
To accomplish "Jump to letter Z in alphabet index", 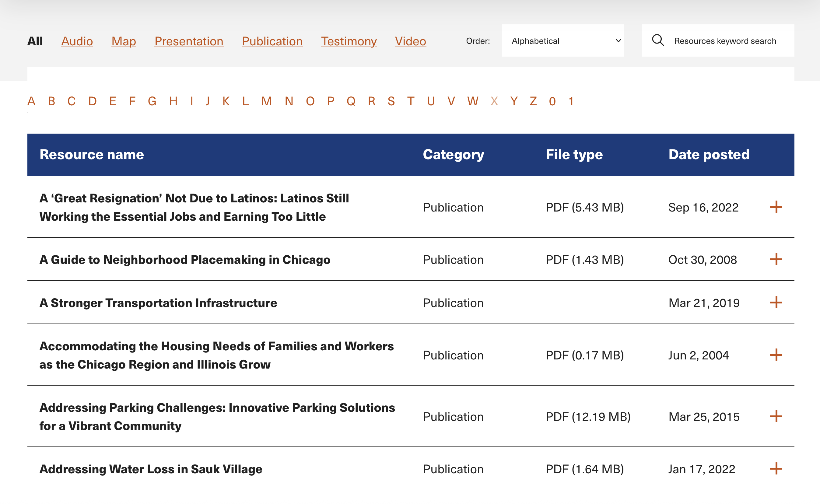I will [x=533, y=101].
